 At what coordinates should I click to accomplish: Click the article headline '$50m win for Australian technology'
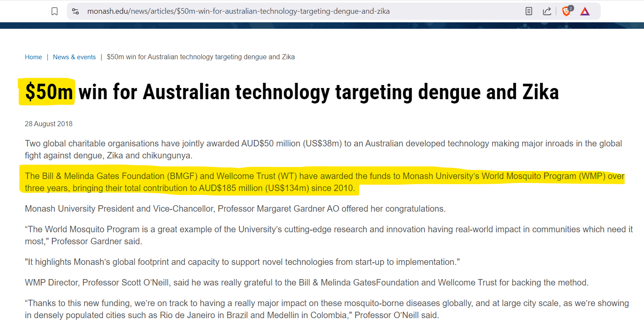coord(292,92)
